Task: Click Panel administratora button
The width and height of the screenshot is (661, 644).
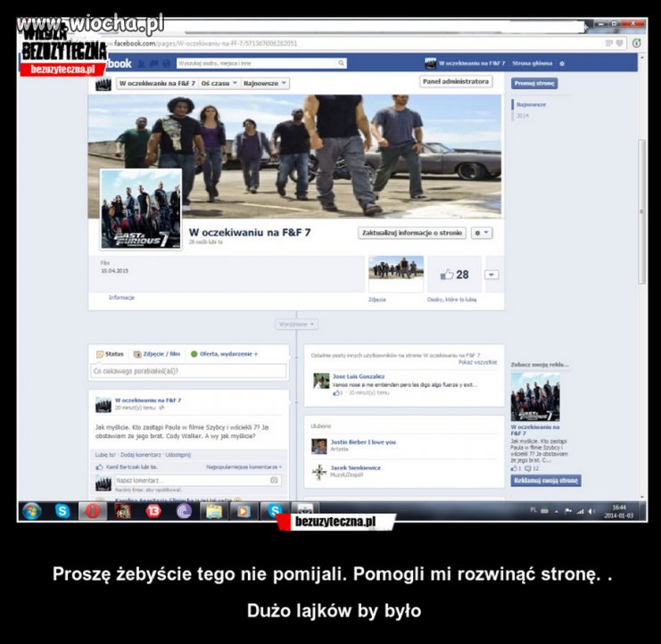Action: pos(456,81)
